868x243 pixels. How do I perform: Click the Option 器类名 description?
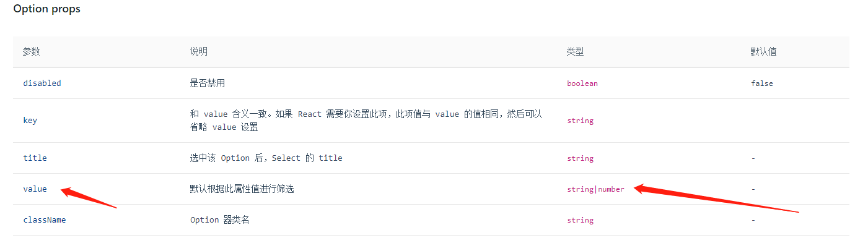(x=220, y=220)
